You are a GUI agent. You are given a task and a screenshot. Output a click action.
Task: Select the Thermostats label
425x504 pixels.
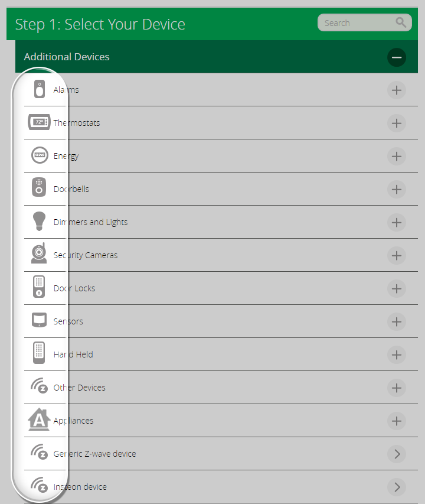[x=77, y=123]
